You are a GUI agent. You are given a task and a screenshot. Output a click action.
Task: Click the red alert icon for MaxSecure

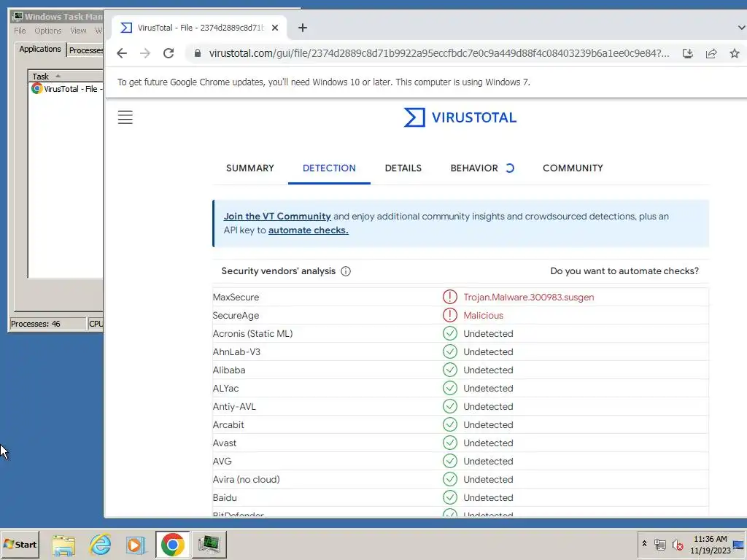449,297
